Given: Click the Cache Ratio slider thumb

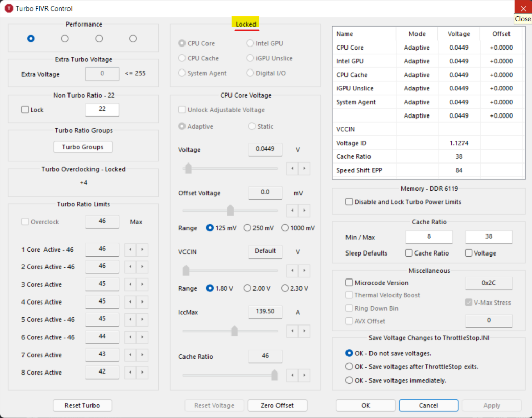Looking at the screenshot, I should [x=274, y=375].
